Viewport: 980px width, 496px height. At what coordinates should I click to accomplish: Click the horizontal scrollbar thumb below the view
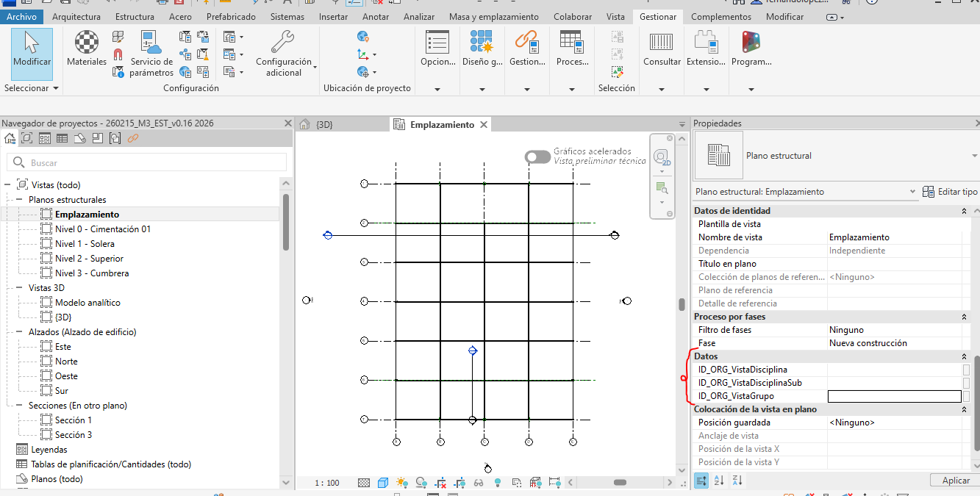[620, 483]
